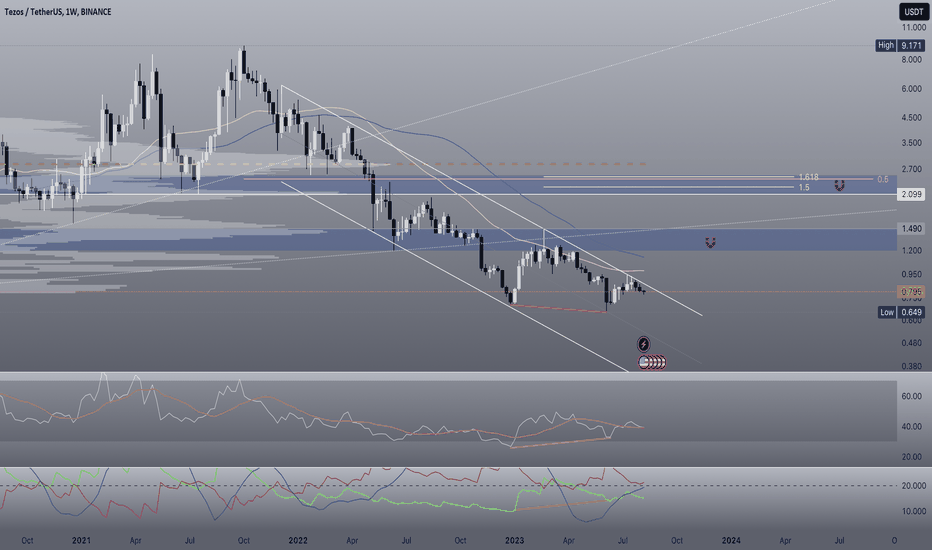Image resolution: width=932 pixels, height=550 pixels.
Task: Click the 8.000 price scale value
Action: coord(911,59)
